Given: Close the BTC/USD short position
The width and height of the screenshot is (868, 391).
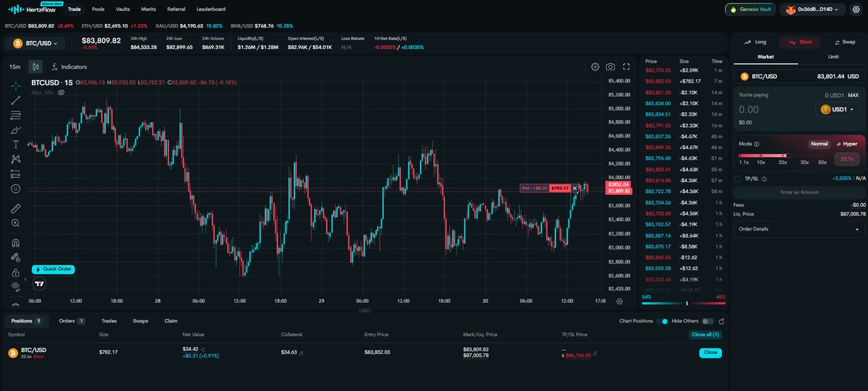Looking at the screenshot, I should click(x=710, y=353).
